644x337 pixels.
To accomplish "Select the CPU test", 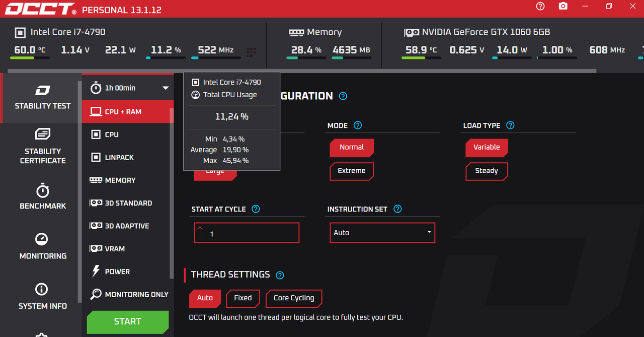I will pos(126,134).
